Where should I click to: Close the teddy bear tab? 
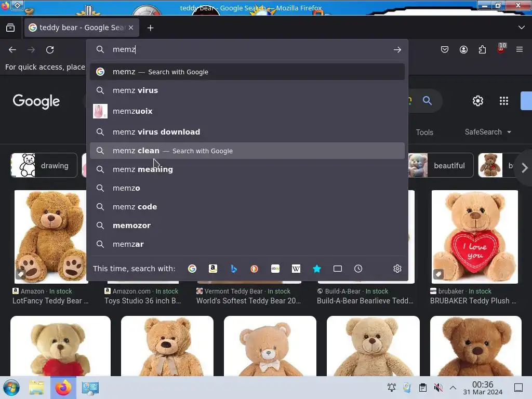click(131, 28)
